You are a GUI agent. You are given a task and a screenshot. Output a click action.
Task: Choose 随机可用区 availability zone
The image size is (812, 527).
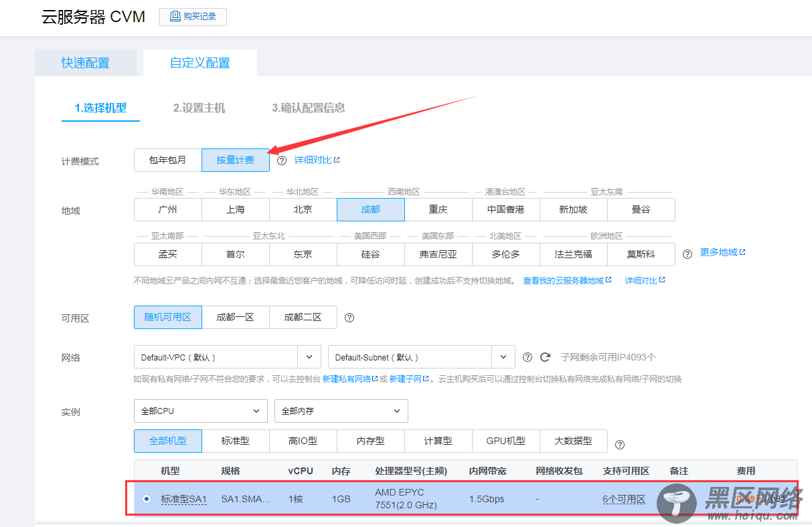click(x=168, y=317)
